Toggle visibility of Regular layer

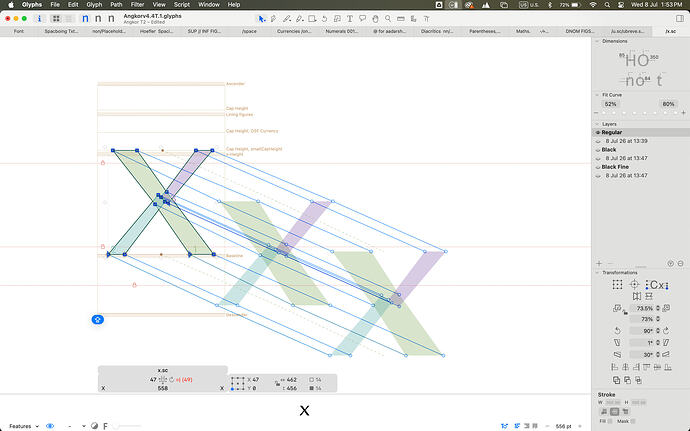[x=598, y=132]
